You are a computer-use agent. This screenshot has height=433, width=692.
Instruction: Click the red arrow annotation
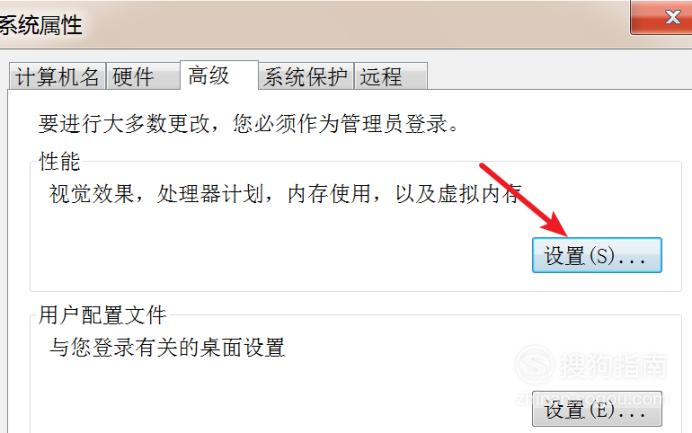click(523, 200)
